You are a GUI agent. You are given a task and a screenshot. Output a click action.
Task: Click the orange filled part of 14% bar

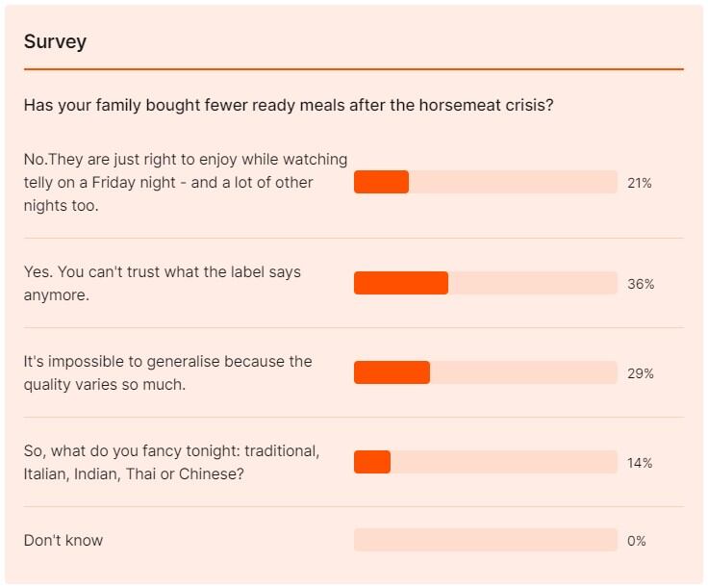[372, 462]
